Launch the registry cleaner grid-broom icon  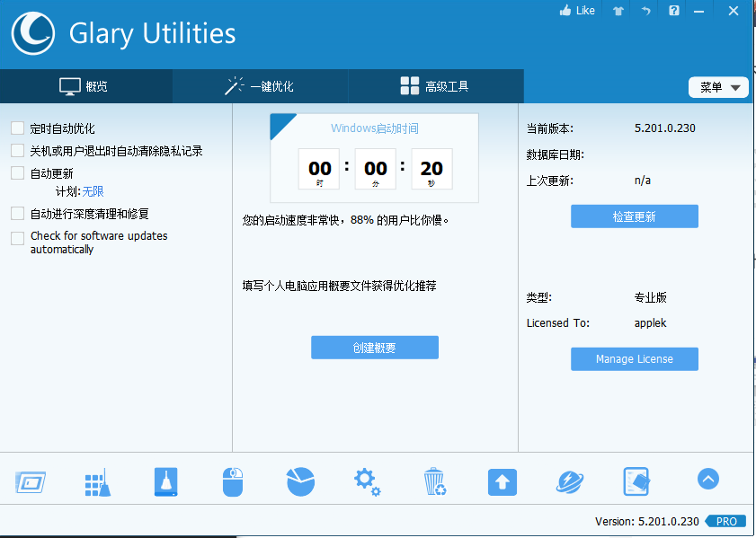click(98, 481)
